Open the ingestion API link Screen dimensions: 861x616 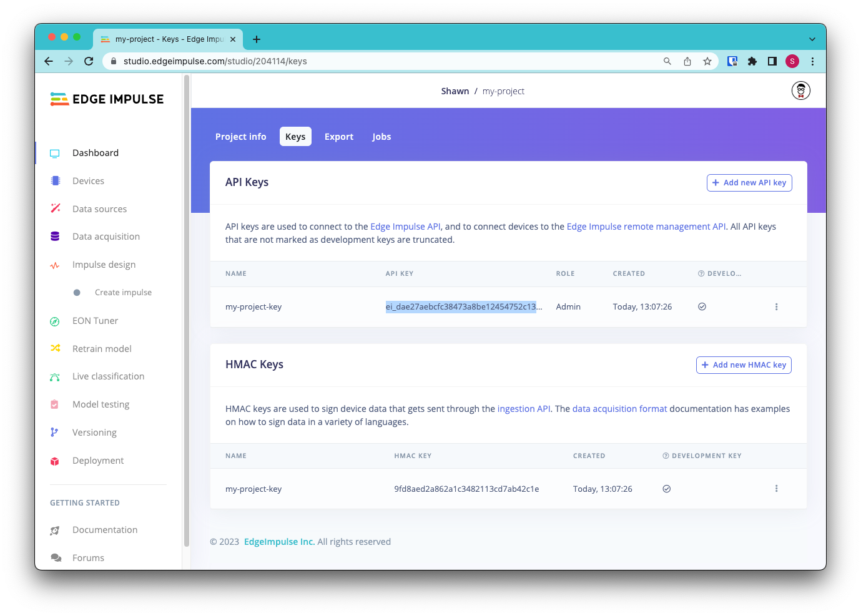tap(524, 409)
